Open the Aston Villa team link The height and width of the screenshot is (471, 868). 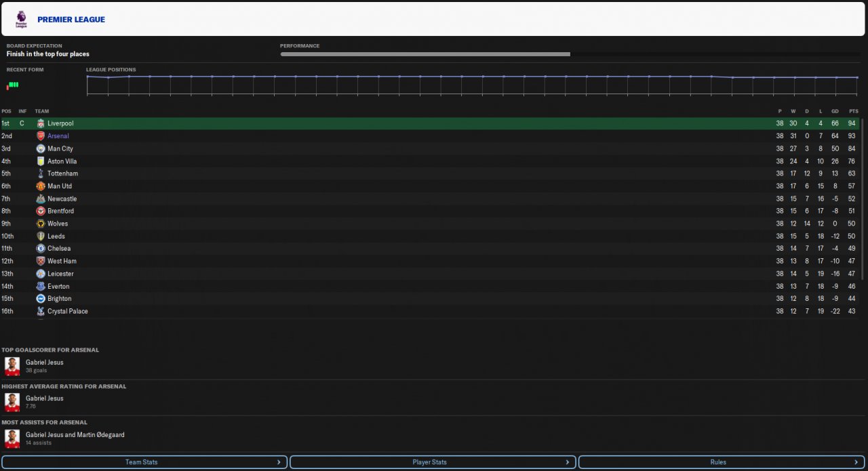(62, 161)
